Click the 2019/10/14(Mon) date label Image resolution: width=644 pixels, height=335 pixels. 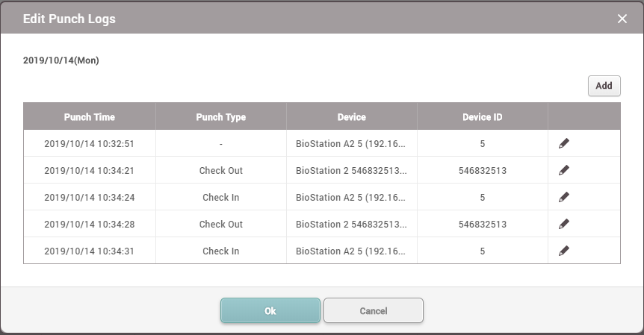pos(61,60)
